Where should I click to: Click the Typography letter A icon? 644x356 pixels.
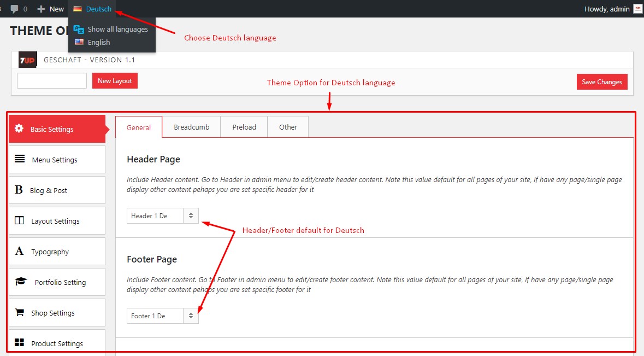click(20, 251)
